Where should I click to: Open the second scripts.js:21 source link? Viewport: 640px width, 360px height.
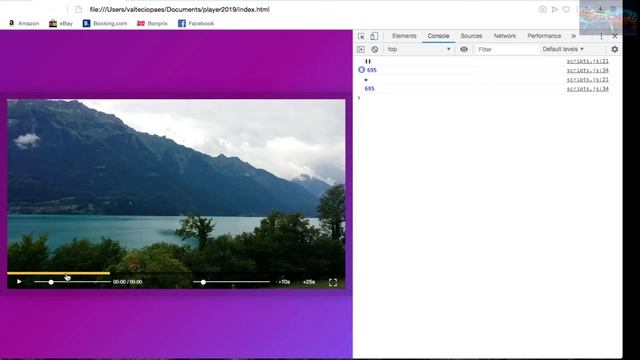point(587,80)
